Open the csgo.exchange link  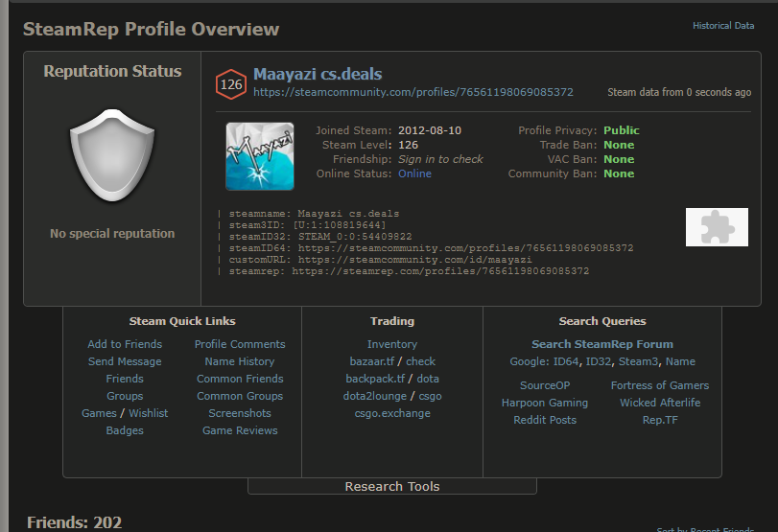392,413
